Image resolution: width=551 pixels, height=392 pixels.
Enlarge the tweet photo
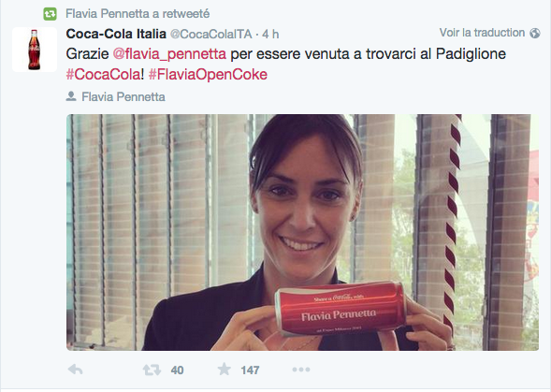[302, 232]
